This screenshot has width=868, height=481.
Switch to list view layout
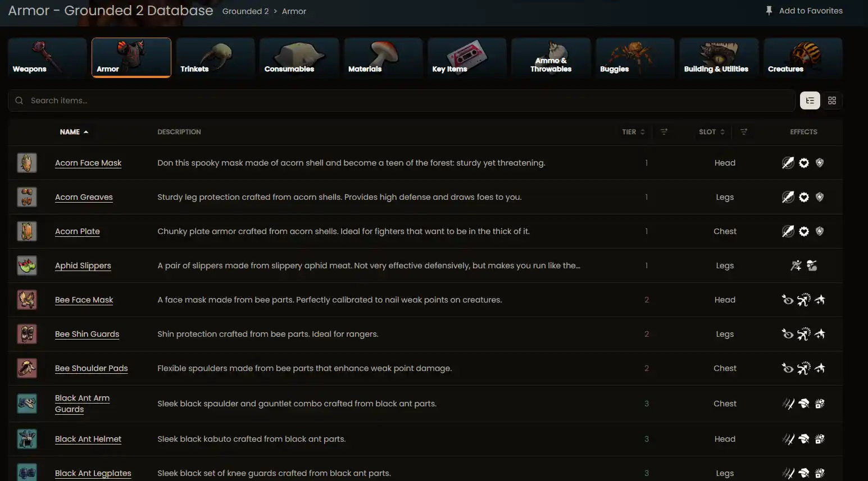point(810,100)
